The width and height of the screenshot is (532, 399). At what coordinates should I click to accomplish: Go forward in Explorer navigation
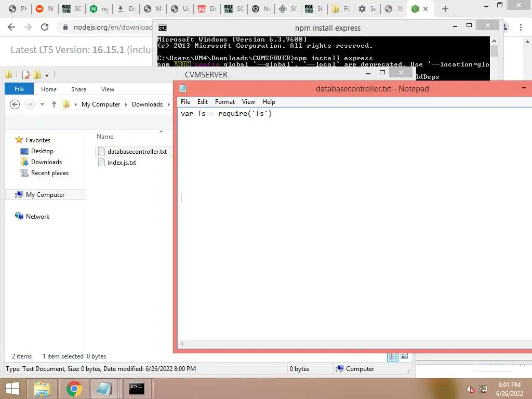(x=30, y=104)
